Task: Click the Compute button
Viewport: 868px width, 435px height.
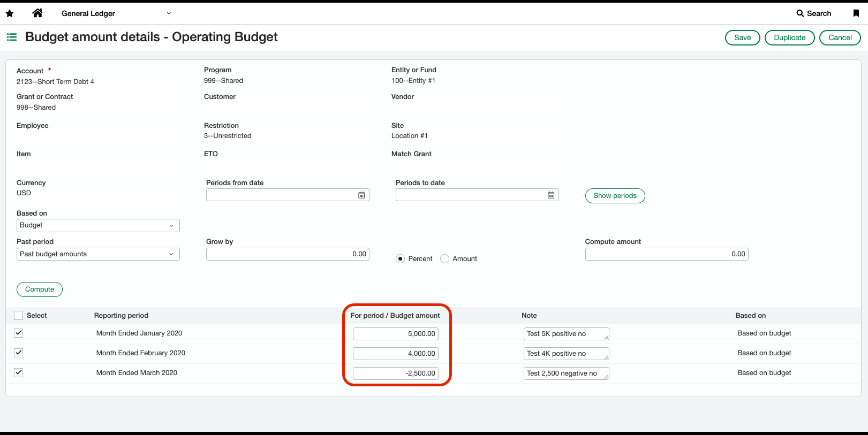Action: coord(40,289)
